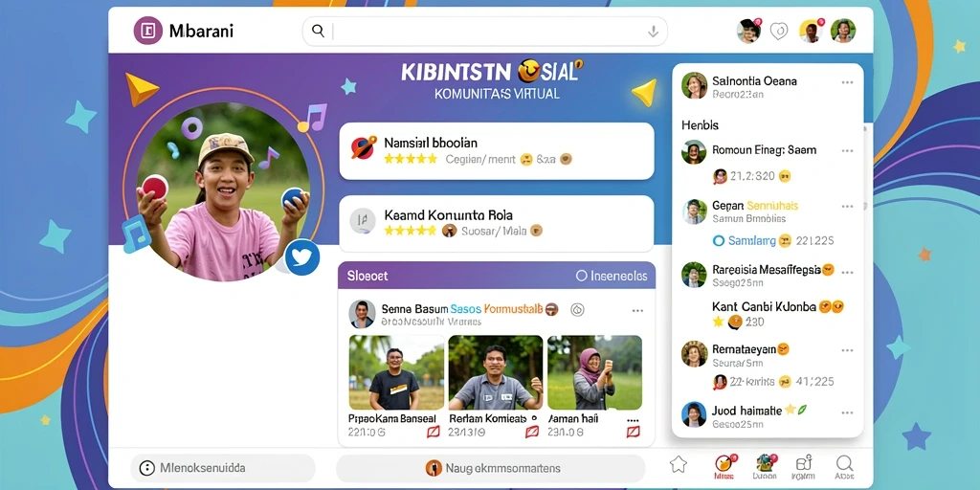Click the down arrow in search bar
This screenshot has width=980, height=490.
(653, 32)
